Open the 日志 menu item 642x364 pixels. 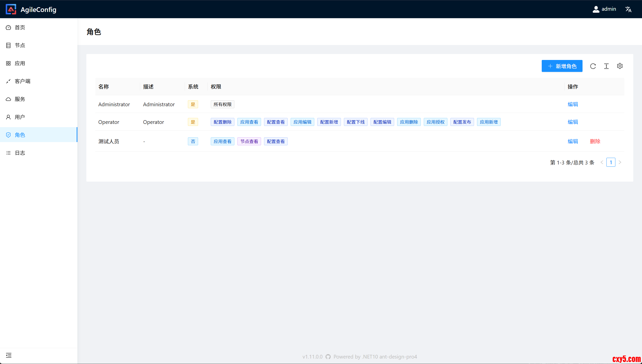coord(20,153)
